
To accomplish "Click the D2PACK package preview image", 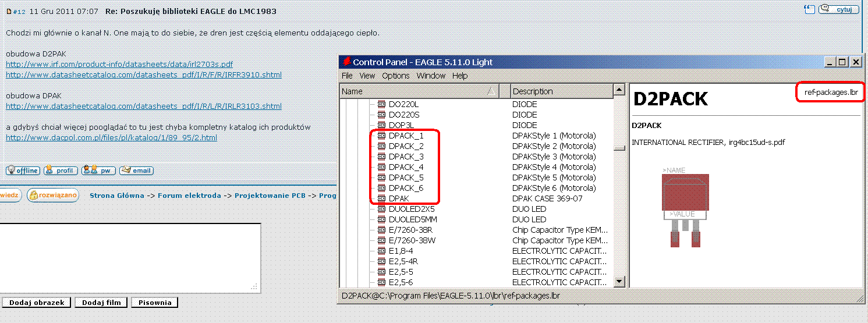I will [x=685, y=207].
